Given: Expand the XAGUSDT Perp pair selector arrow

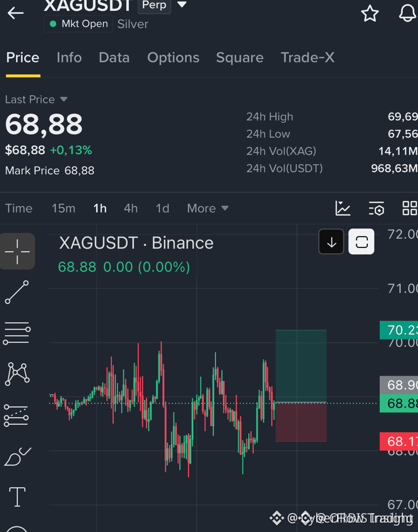Looking at the screenshot, I should (182, 4).
